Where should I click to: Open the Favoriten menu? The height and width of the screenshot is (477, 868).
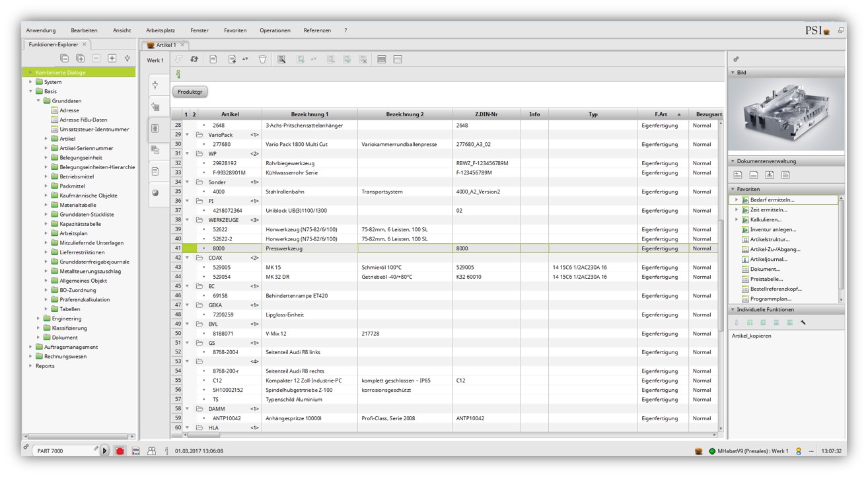tap(235, 30)
